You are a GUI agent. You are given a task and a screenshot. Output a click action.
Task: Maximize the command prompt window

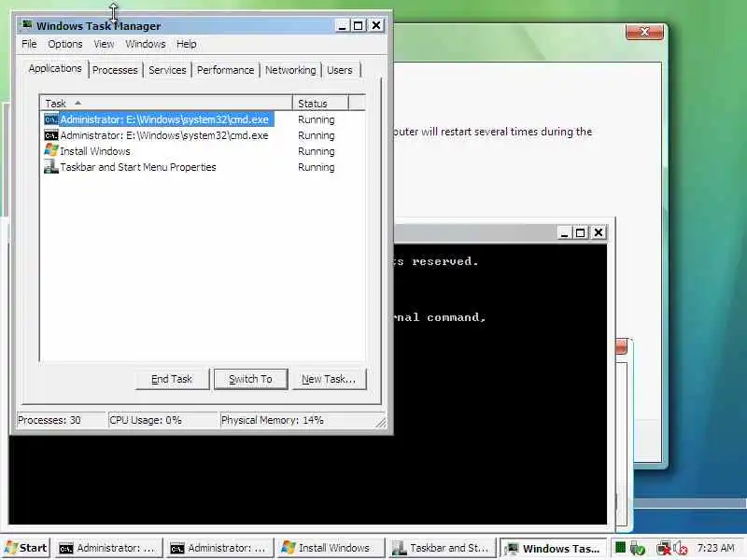click(x=580, y=232)
